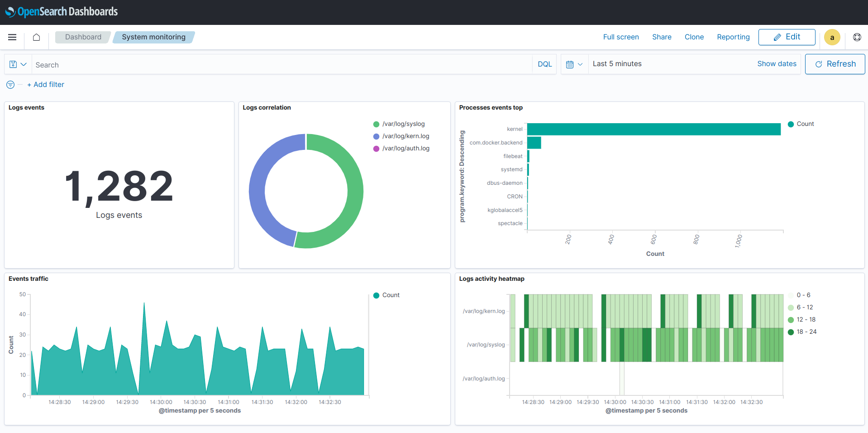Toggle Count legend in Processes events top

click(x=801, y=124)
